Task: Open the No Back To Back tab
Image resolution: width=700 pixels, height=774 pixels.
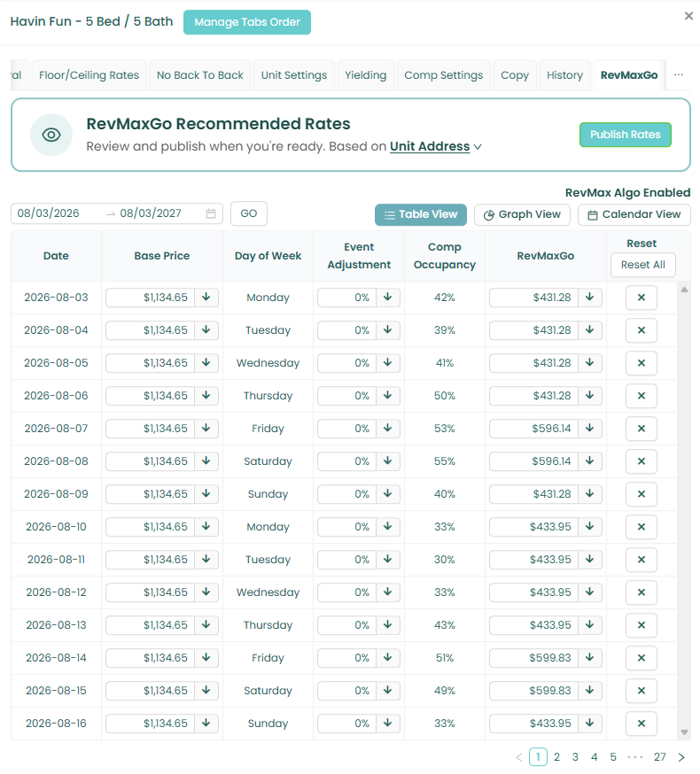Action: (200, 75)
